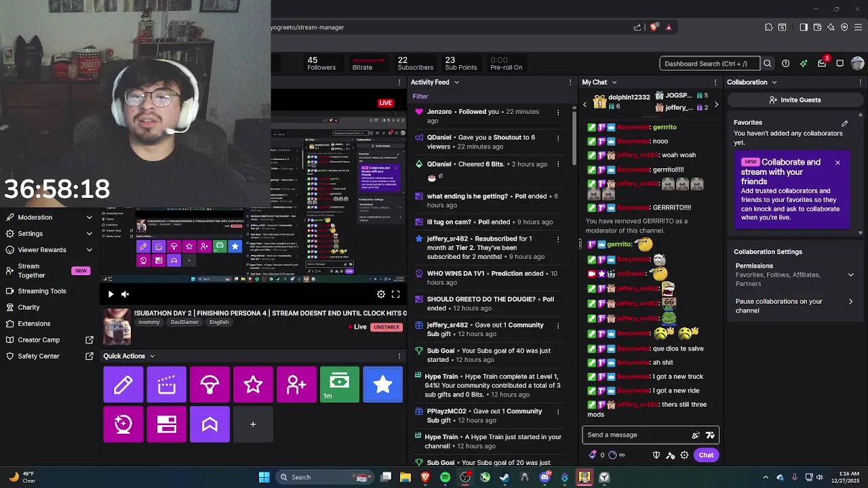This screenshot has width=868, height=488.
Task: Open chat settings gear icon
Action: point(684,455)
